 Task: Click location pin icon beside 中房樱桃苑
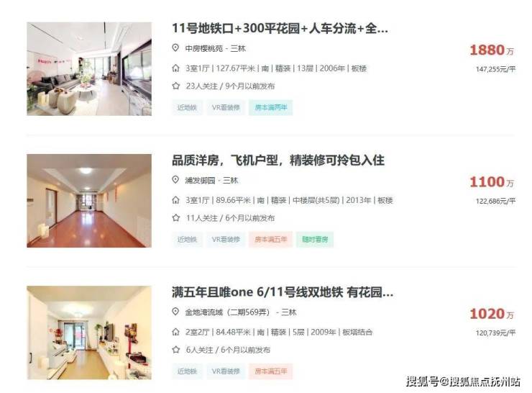click(x=175, y=48)
